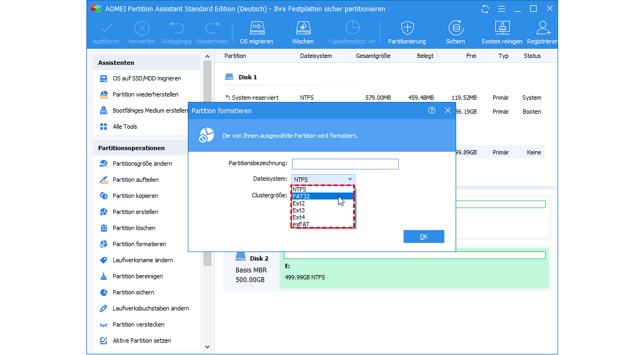The image size is (644, 355).
Task: Click the refresh icon in title bar
Action: coord(485,9)
